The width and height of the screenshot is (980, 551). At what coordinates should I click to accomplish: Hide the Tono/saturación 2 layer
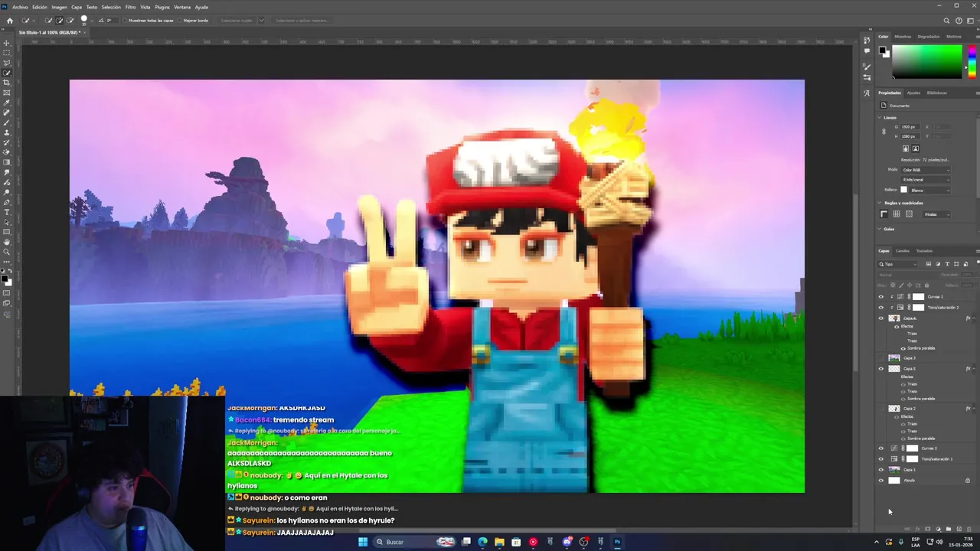point(880,308)
